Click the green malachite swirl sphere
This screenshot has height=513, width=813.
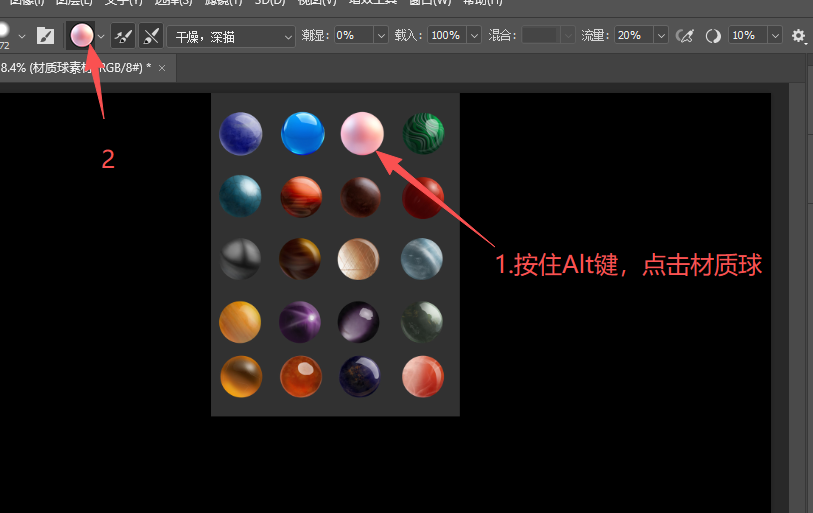pyautogui.click(x=424, y=133)
